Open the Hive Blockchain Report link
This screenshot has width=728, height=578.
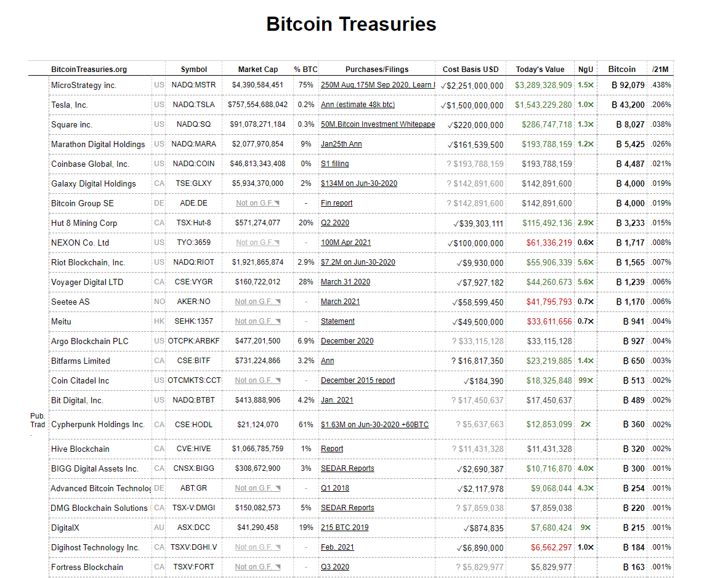[332, 449]
